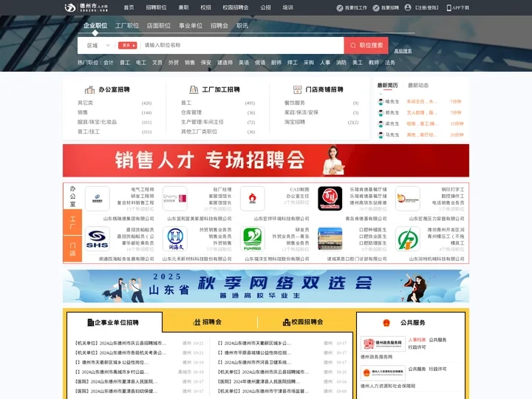Click 山东格瑞德集团 company logo
The height and width of the screenshot is (399, 532).
(x=98, y=199)
